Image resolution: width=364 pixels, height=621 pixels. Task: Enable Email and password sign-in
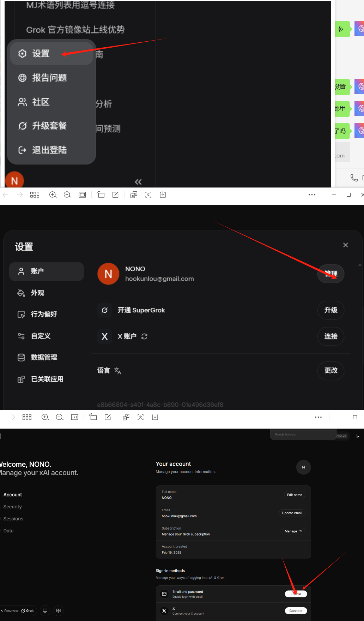pyautogui.click(x=296, y=594)
